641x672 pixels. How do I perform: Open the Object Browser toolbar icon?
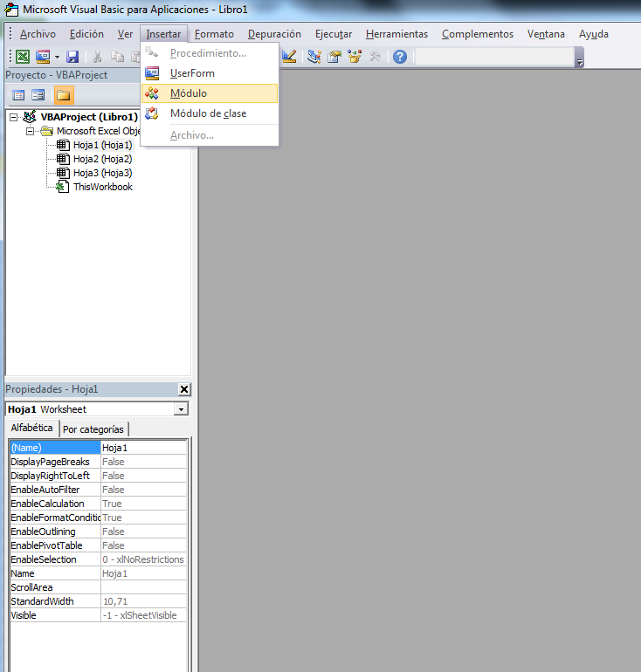[x=355, y=57]
